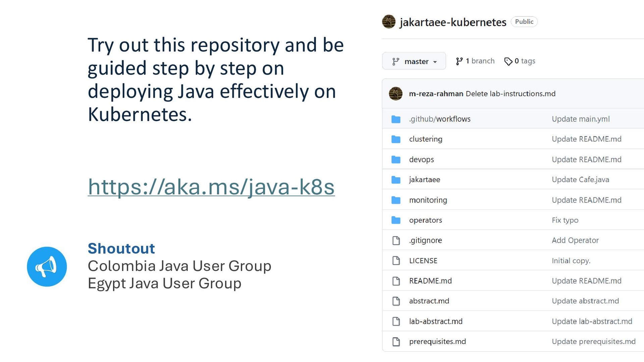The width and height of the screenshot is (644, 362).
Task: Click the 'Colombia Java User Group' text
Action: coord(179,266)
